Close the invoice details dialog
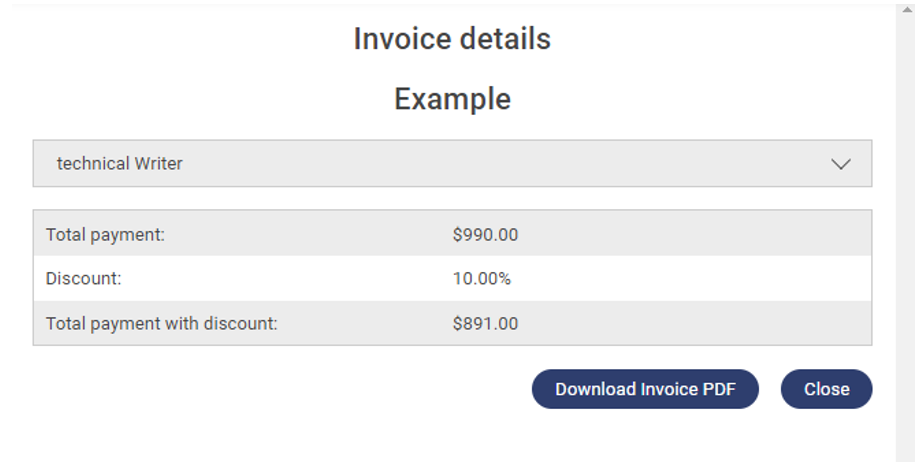The image size is (922, 462). tap(826, 389)
